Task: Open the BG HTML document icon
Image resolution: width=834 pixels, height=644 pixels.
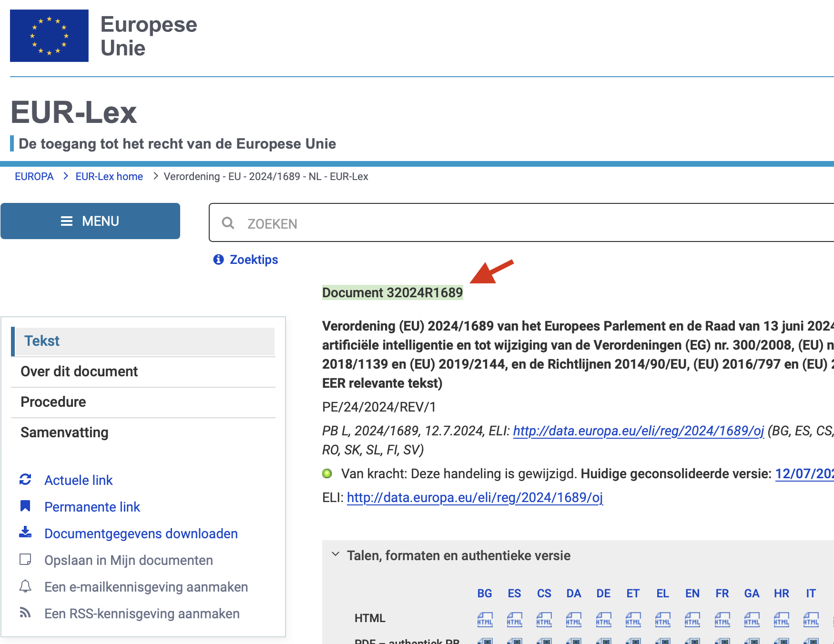Action: 485,619
